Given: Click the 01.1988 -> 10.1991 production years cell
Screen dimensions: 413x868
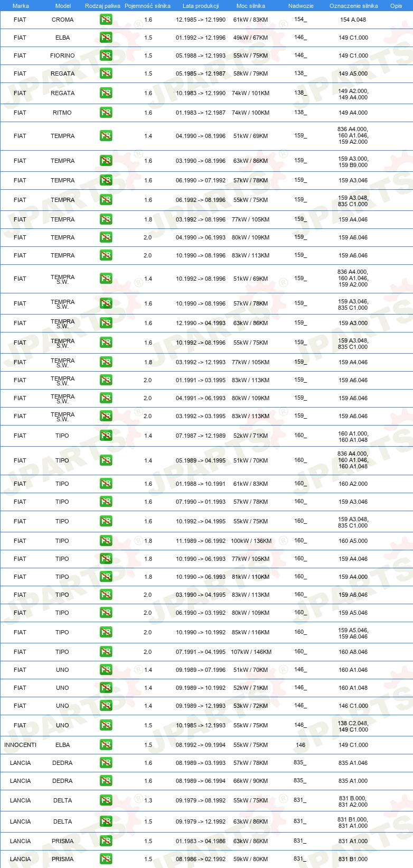Looking at the screenshot, I should 201,484.
